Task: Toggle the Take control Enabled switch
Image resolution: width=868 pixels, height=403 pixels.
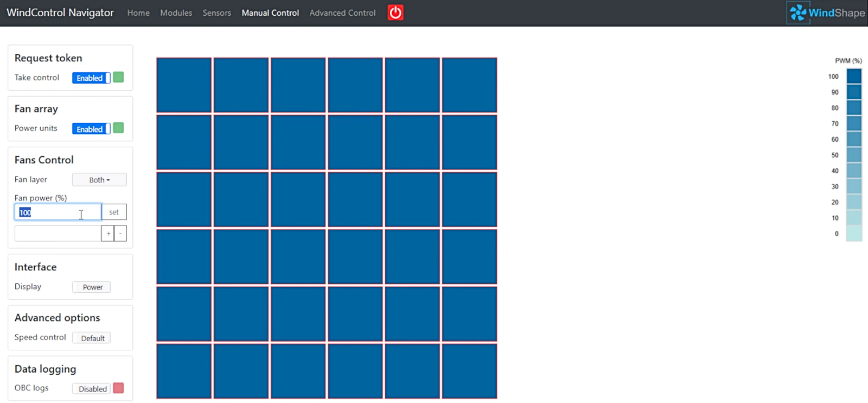Action: click(x=91, y=78)
